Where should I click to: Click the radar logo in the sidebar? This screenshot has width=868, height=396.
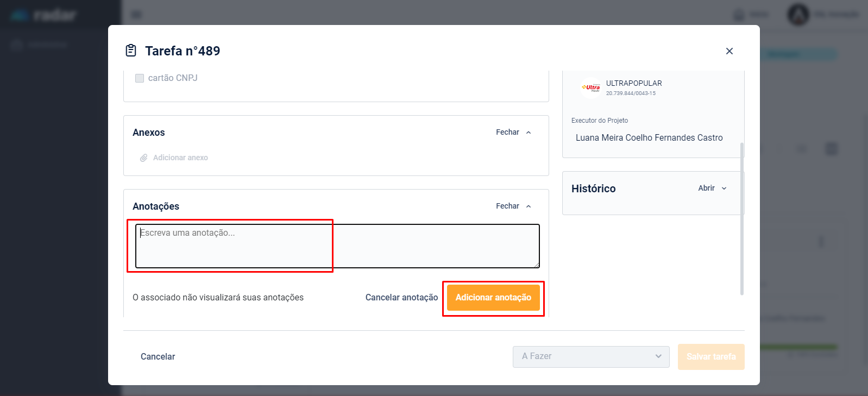[43, 15]
